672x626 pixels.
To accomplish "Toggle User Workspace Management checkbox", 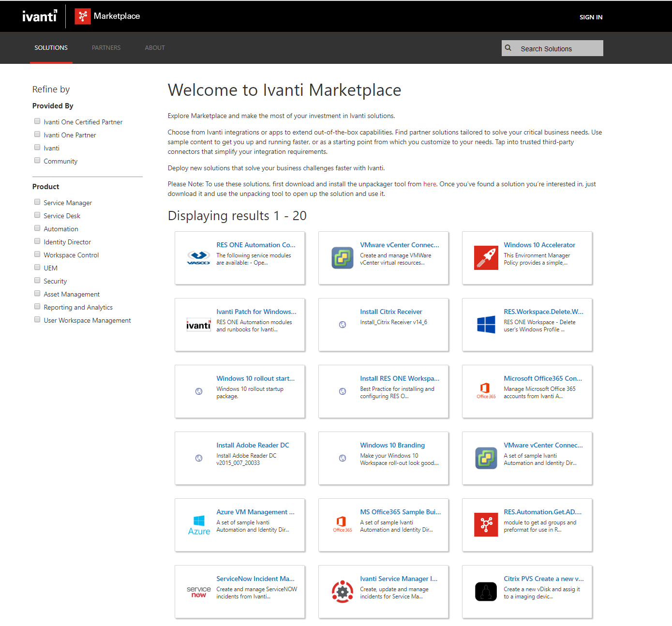I will click(x=37, y=319).
